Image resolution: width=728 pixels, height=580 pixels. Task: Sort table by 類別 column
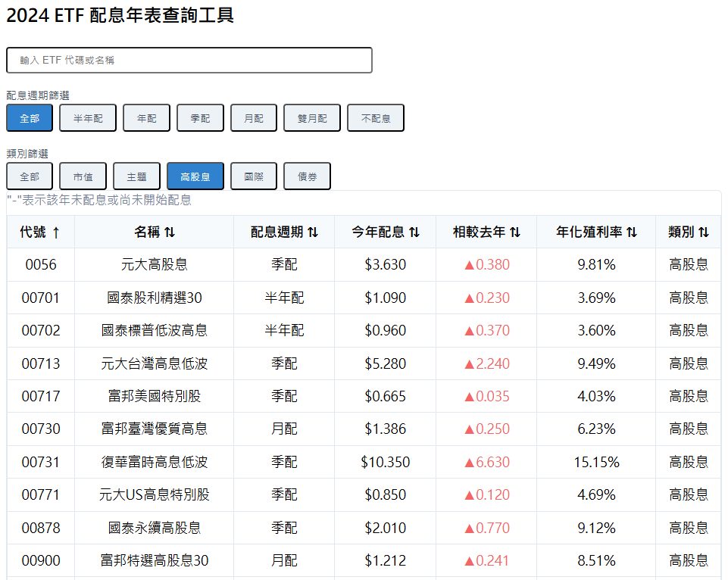688,232
